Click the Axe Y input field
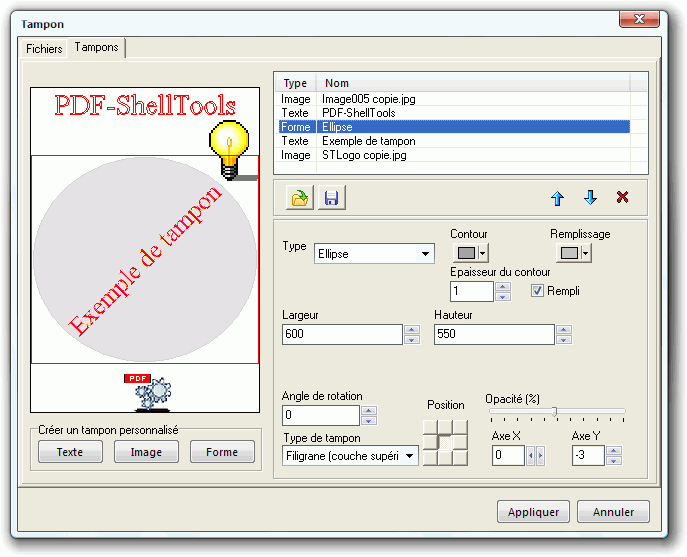The width and height of the screenshot is (687, 557). (x=588, y=455)
